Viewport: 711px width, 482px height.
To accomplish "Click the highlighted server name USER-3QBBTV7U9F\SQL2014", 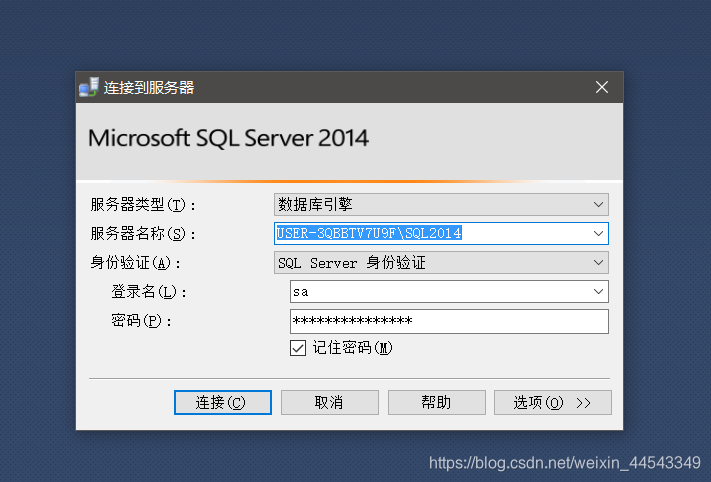I will [x=369, y=233].
